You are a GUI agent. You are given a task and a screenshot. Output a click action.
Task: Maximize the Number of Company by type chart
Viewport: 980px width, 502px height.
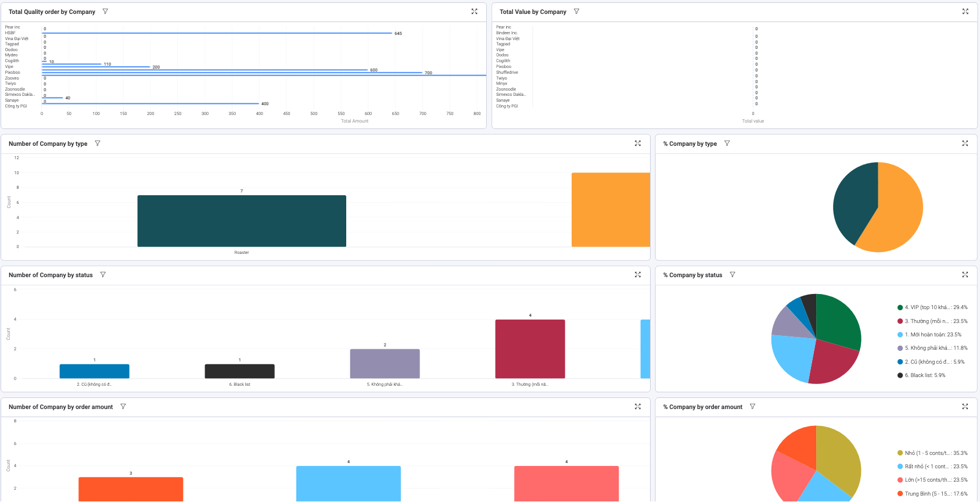pyautogui.click(x=637, y=144)
